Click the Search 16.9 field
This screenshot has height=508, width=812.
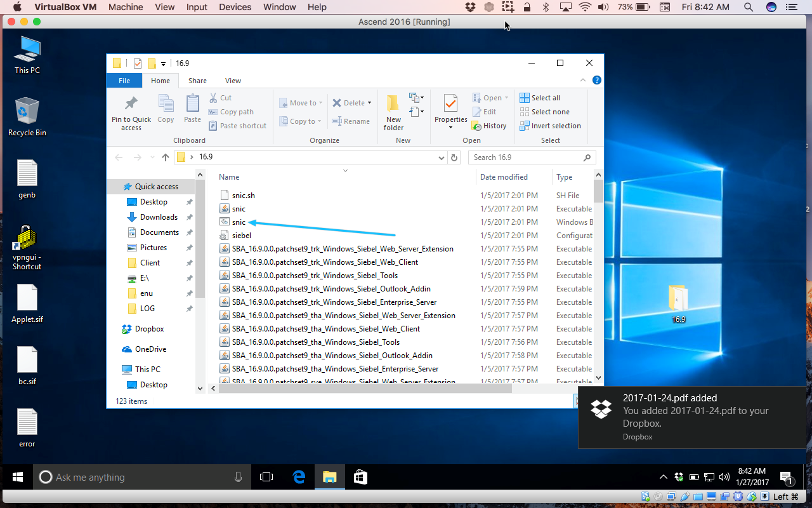(x=532, y=157)
